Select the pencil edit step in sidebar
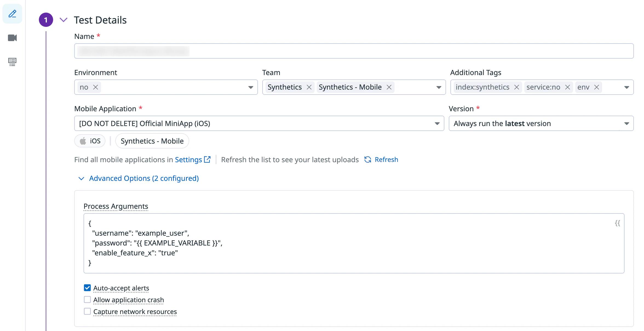The height and width of the screenshot is (331, 644). pyautogui.click(x=12, y=13)
